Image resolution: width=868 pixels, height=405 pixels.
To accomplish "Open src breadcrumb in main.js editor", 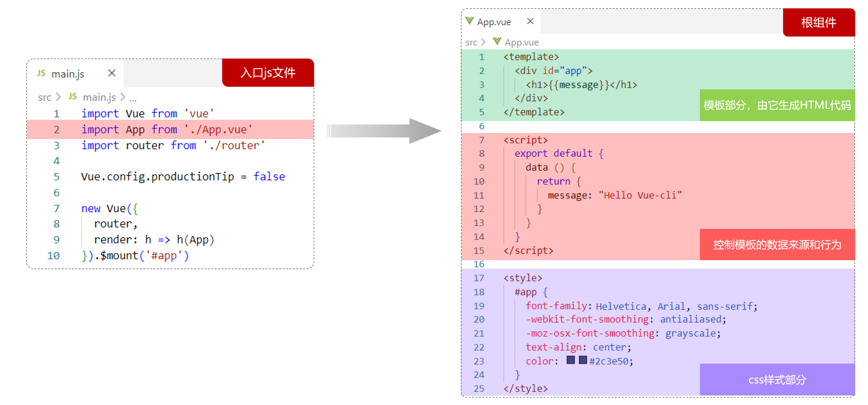I will 44,97.
